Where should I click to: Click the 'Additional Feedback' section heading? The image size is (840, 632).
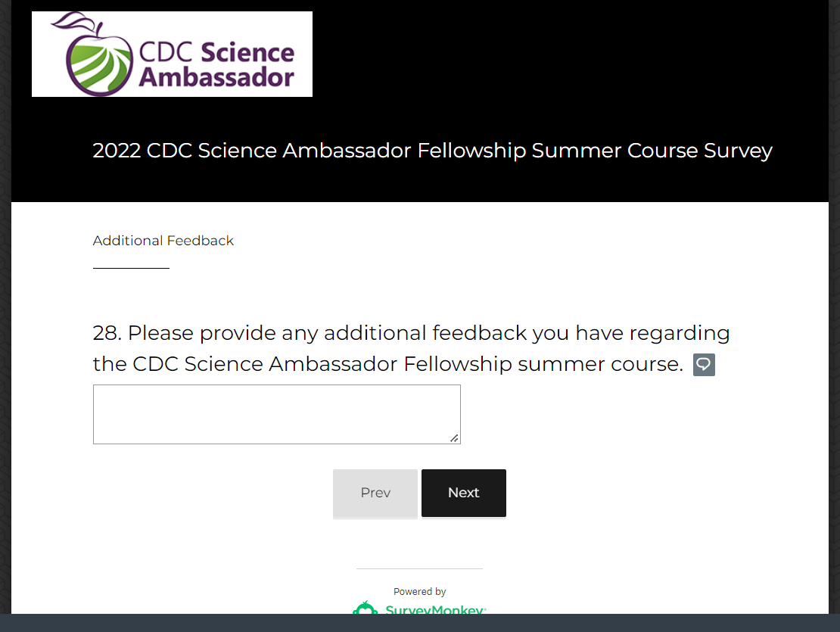click(x=163, y=241)
